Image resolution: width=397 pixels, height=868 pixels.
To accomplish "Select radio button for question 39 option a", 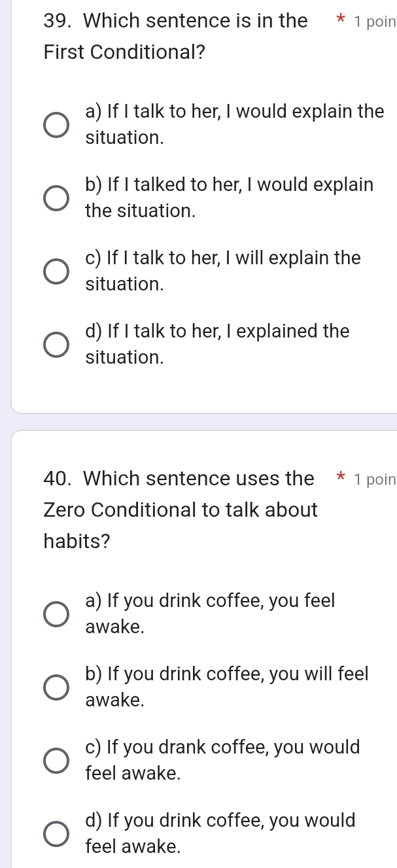I will [x=55, y=125].
